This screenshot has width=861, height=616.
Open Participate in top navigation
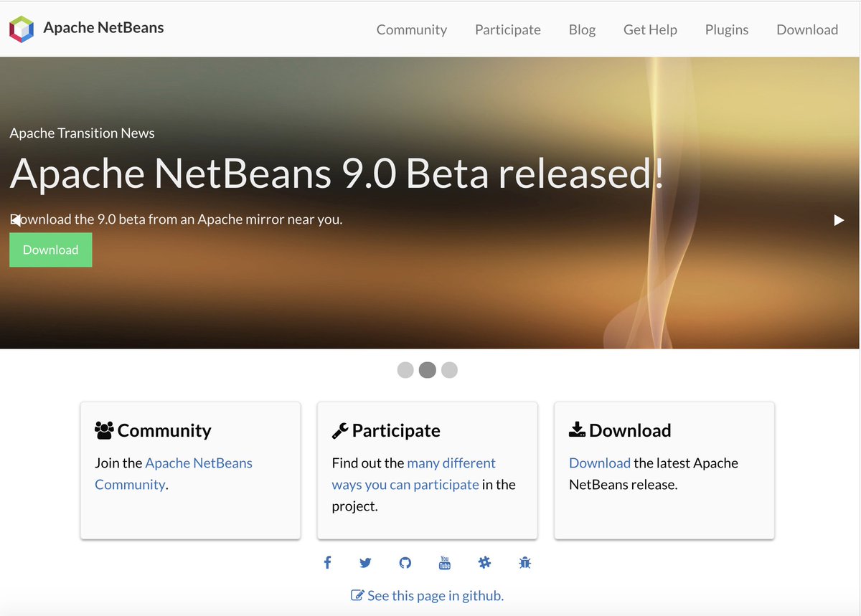[x=508, y=29]
